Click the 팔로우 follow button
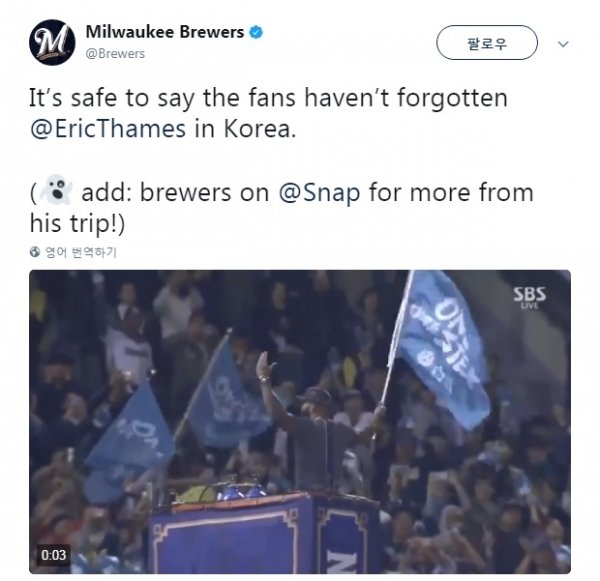 [487, 42]
